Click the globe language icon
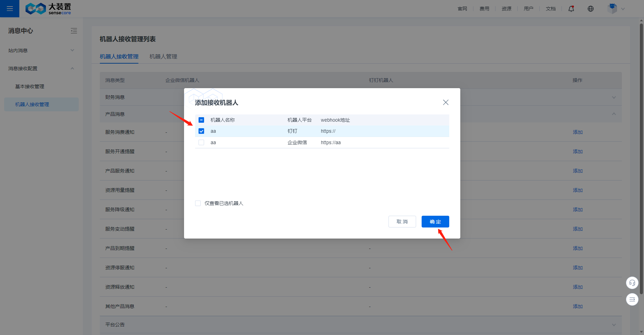The image size is (644, 335). point(590,9)
